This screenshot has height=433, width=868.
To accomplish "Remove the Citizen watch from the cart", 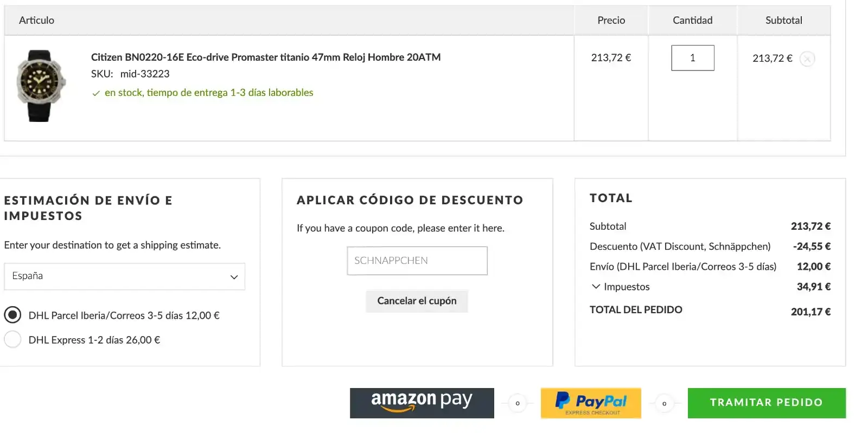I will click(x=807, y=59).
